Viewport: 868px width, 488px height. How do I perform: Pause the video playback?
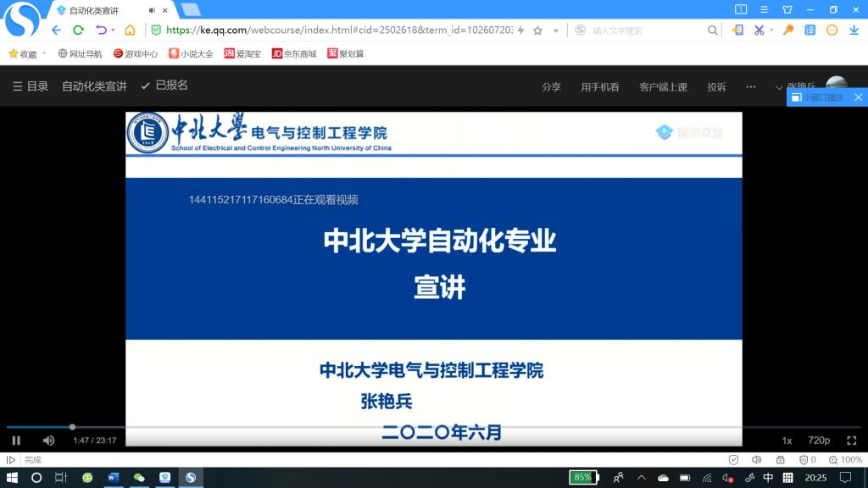coord(16,441)
